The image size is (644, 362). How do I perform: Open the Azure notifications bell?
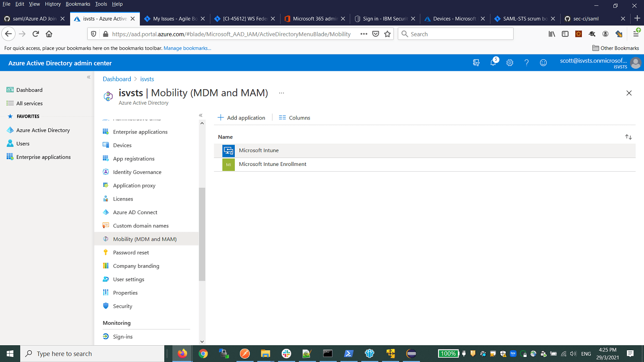coord(493,62)
